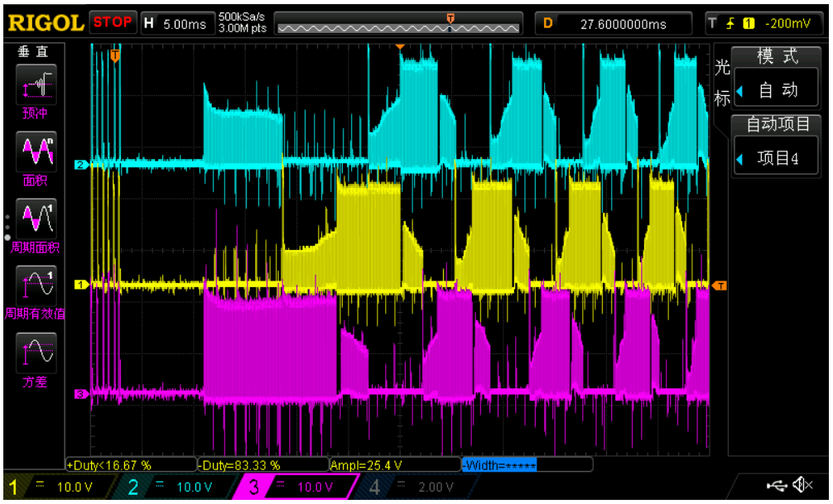Expand the 自动 mode option arrow
This screenshot has height=504, width=833.
tap(739, 90)
